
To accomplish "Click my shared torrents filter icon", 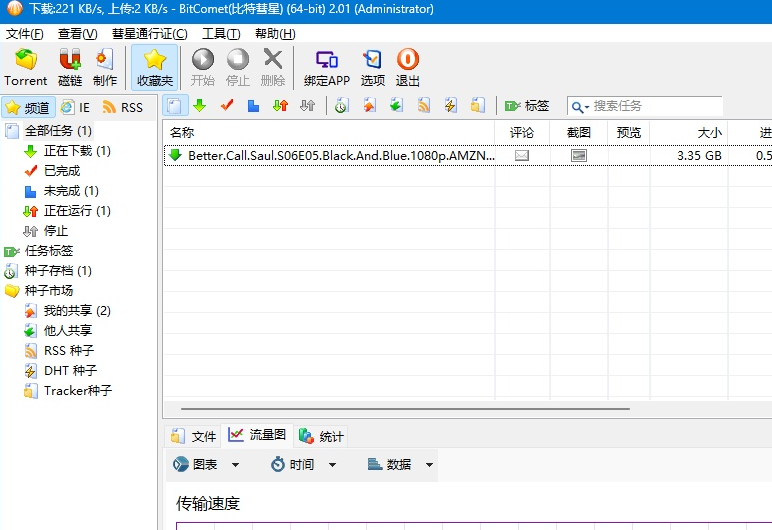I will 369,105.
